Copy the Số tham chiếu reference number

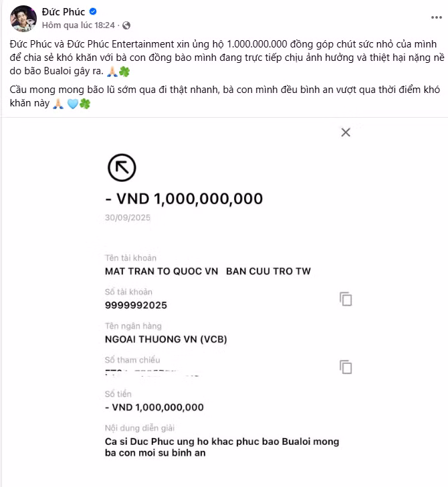[x=346, y=367]
